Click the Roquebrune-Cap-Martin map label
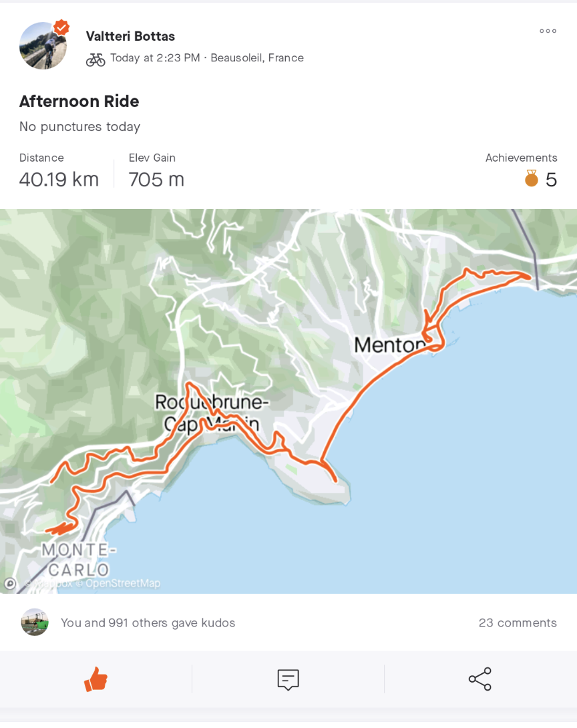 click(212, 413)
